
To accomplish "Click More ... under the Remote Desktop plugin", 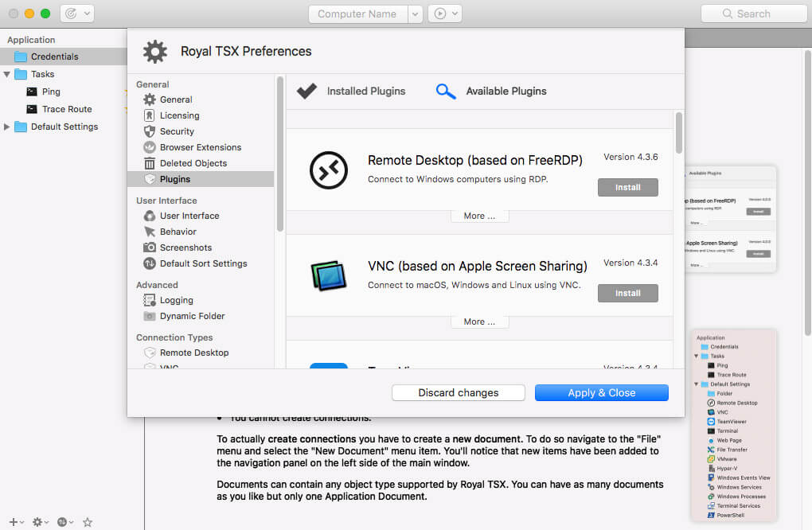I will click(479, 215).
